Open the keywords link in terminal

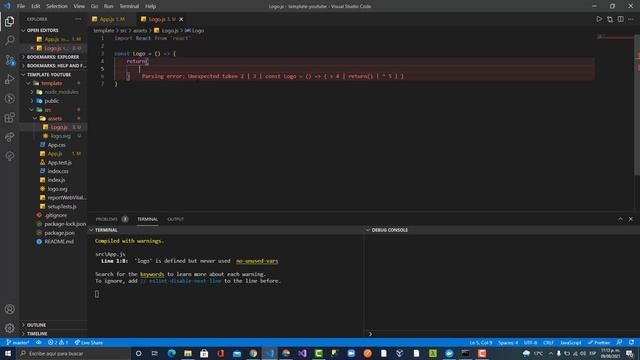tap(152, 274)
